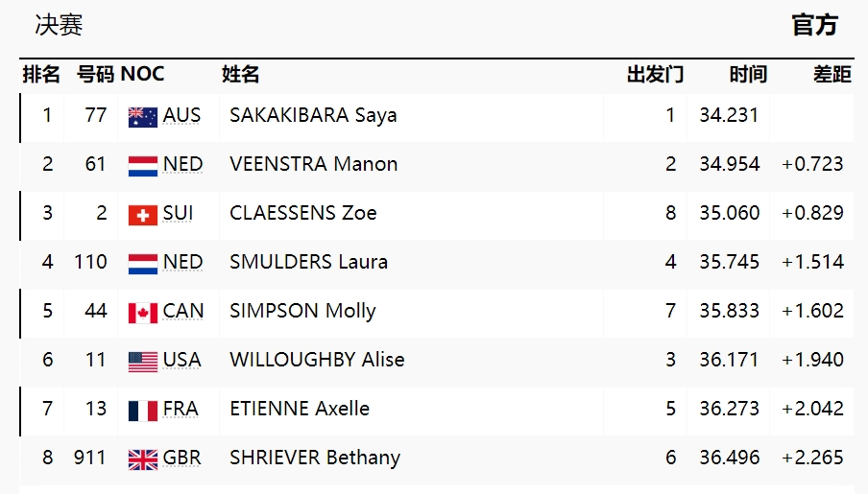Click the Switzerland flag icon
Screen dimensions: 868x494
click(x=142, y=215)
